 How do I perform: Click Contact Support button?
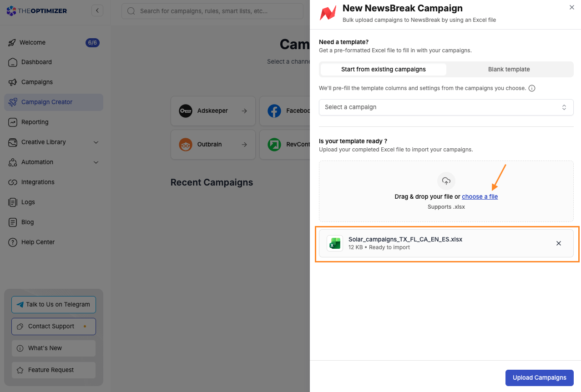pyautogui.click(x=54, y=327)
